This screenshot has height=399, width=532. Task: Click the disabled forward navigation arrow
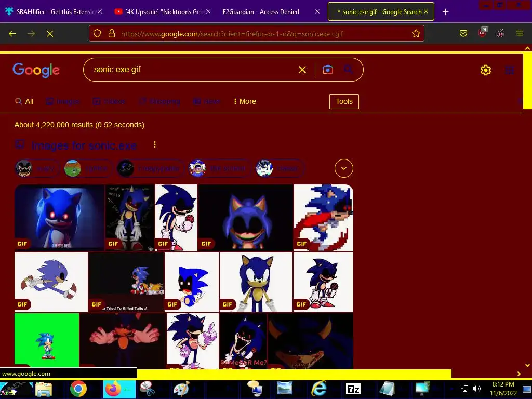pyautogui.click(x=31, y=34)
